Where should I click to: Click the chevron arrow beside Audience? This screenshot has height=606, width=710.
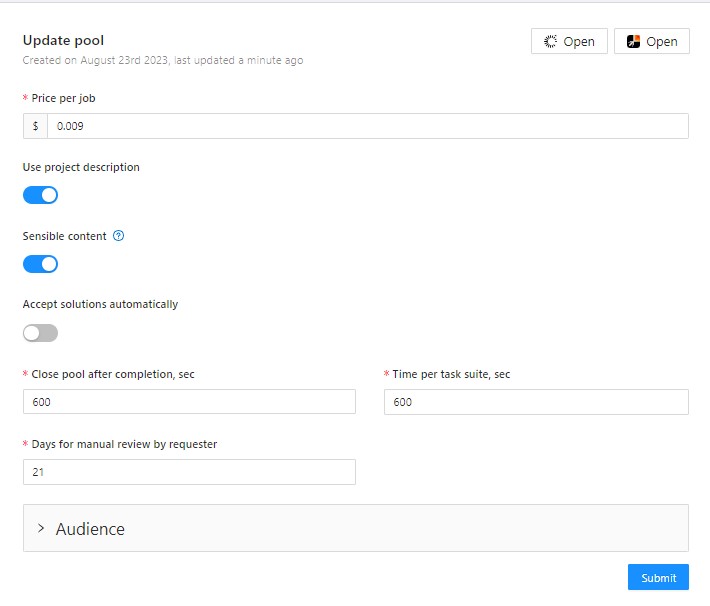[41, 528]
